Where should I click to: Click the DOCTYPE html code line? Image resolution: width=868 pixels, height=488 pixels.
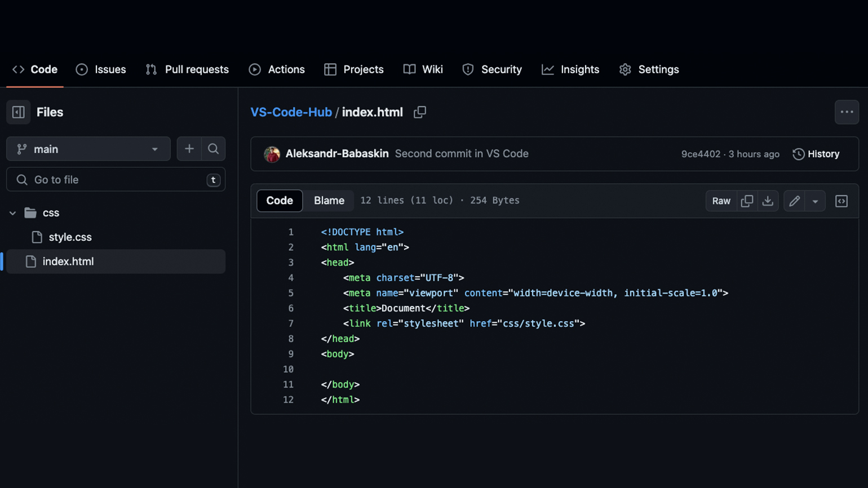[x=362, y=232]
